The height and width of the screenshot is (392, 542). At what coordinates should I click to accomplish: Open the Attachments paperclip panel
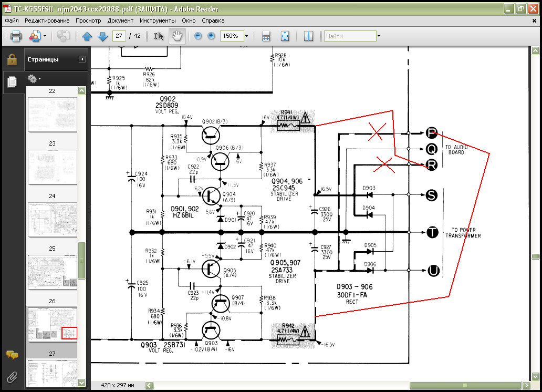click(x=12, y=377)
